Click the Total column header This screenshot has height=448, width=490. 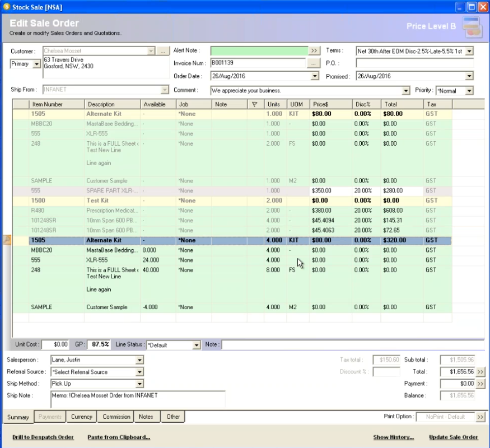point(402,104)
